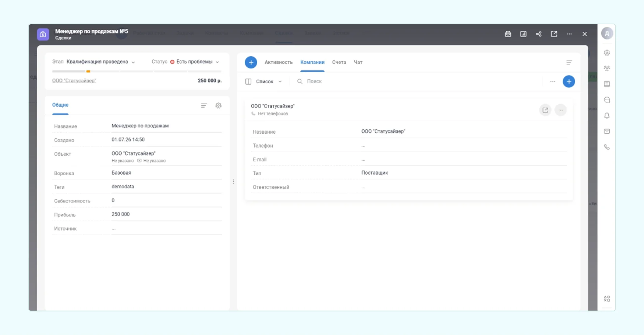
Task: Open the inbox tray icon in deal header
Action: pos(508,34)
